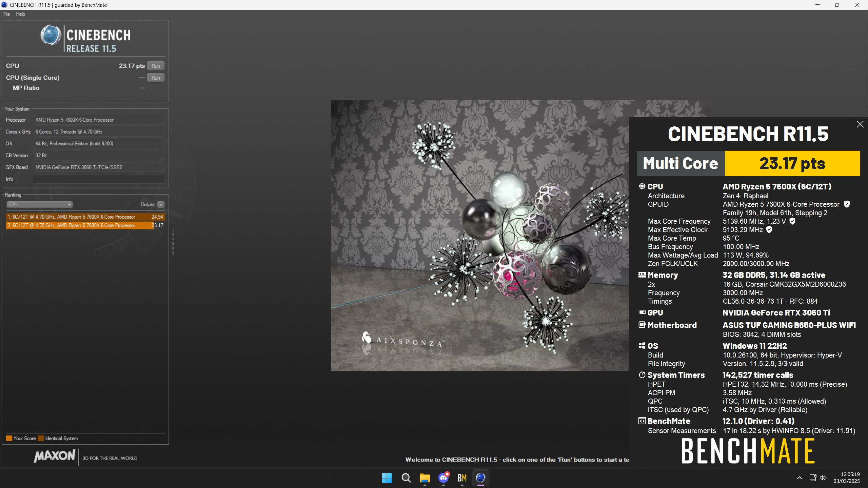Image resolution: width=868 pixels, height=488 pixels.
Task: Click the Your Score orange legend swatch
Action: pyautogui.click(x=9, y=438)
